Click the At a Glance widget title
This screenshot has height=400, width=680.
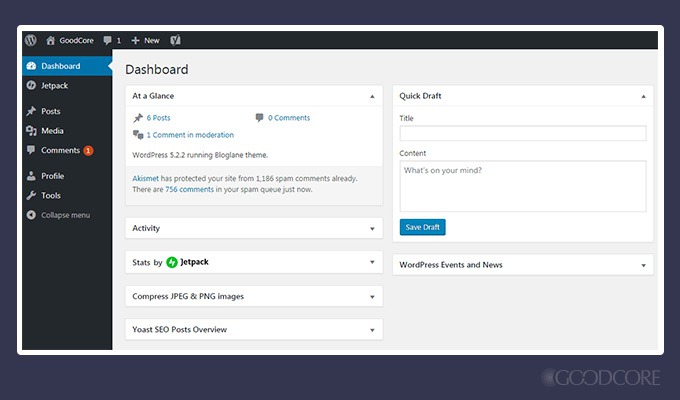(x=153, y=96)
